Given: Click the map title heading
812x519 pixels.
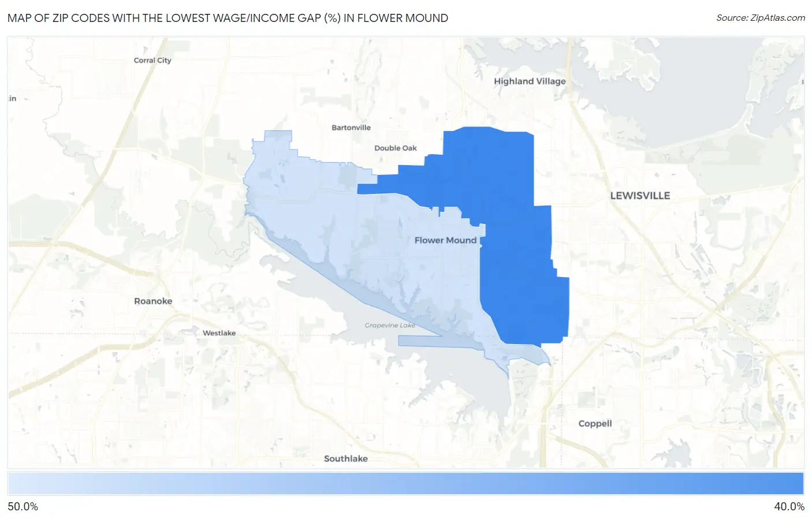Looking at the screenshot, I should 228,18.
